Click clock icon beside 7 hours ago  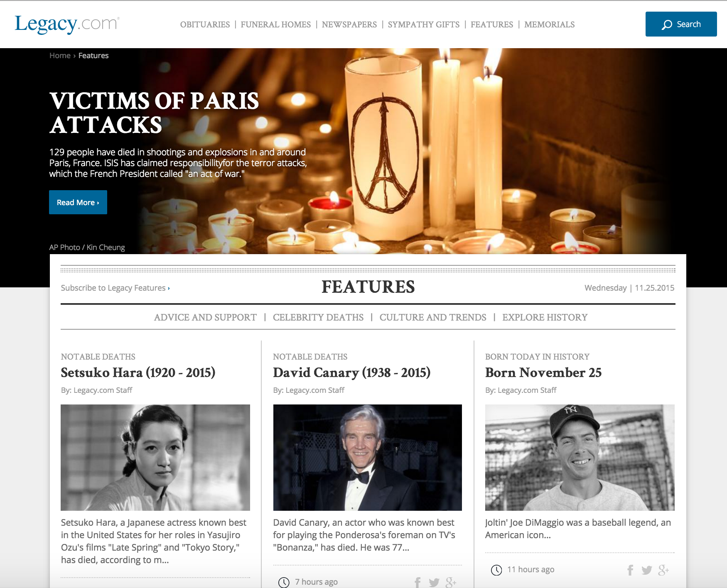pos(284,582)
